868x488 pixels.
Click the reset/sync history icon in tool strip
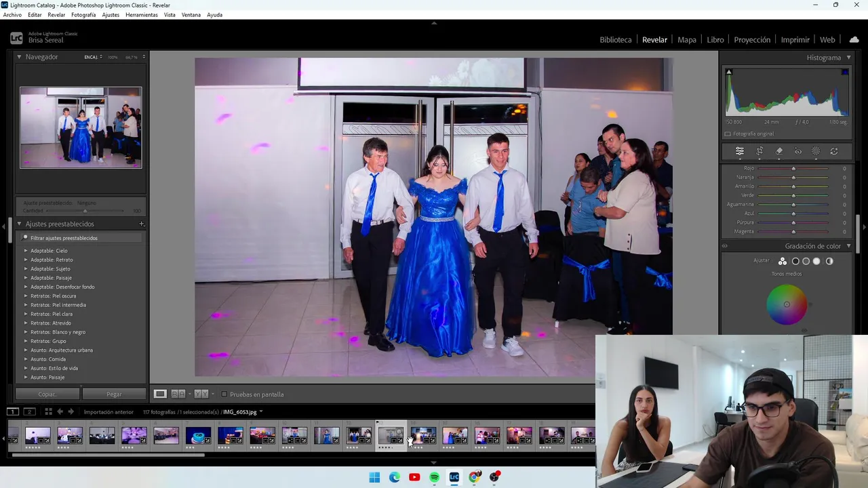[834, 151]
